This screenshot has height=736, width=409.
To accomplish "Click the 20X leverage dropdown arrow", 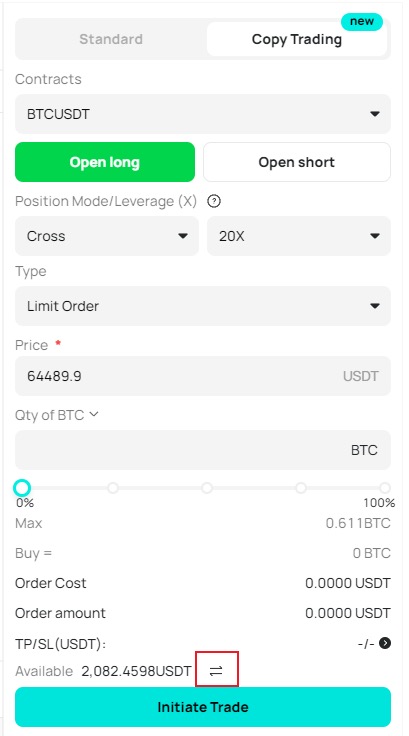I will tap(375, 236).
